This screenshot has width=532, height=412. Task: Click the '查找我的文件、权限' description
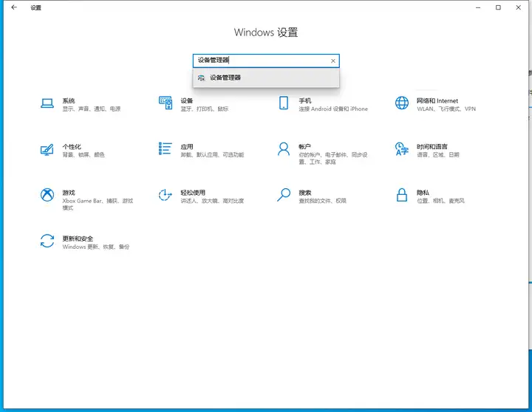[x=322, y=201]
